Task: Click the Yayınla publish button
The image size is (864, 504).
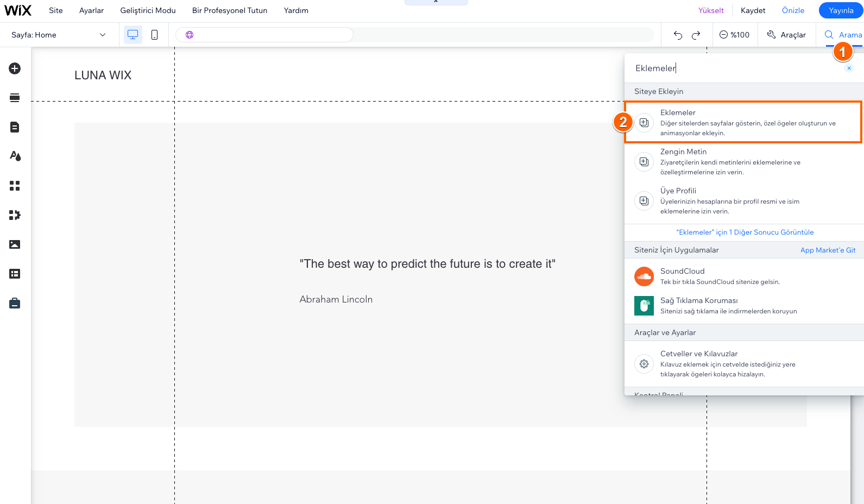Action: tap(841, 10)
